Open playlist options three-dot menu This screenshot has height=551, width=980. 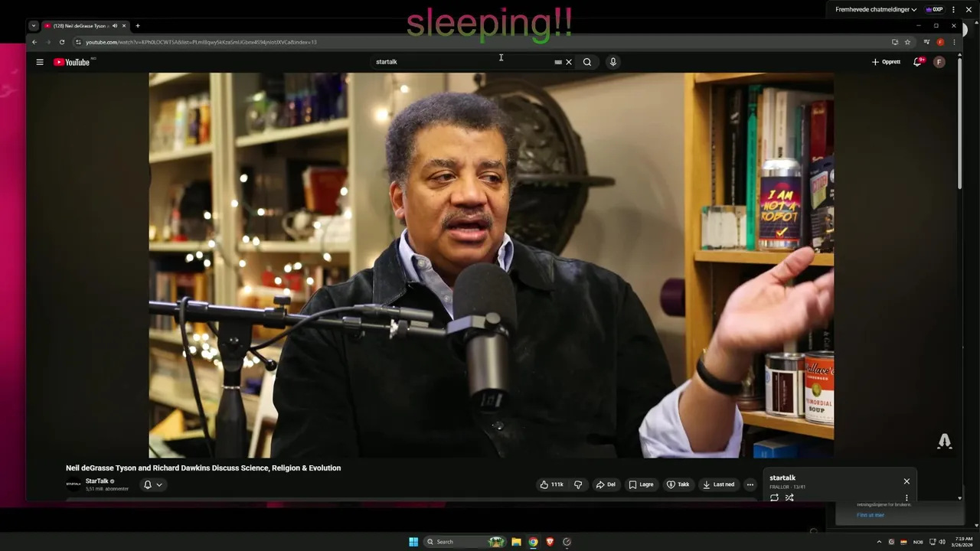pyautogui.click(x=906, y=497)
